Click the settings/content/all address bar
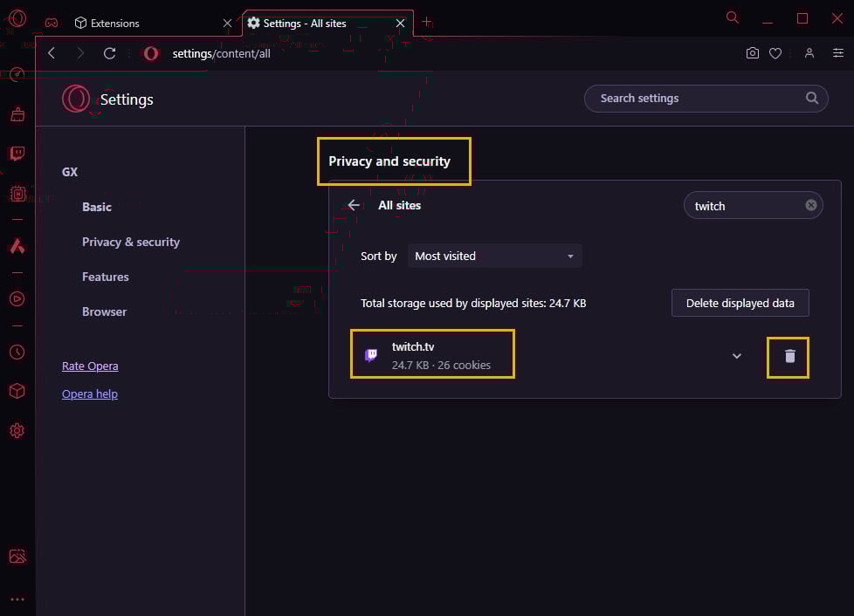The image size is (854, 616). (x=221, y=53)
